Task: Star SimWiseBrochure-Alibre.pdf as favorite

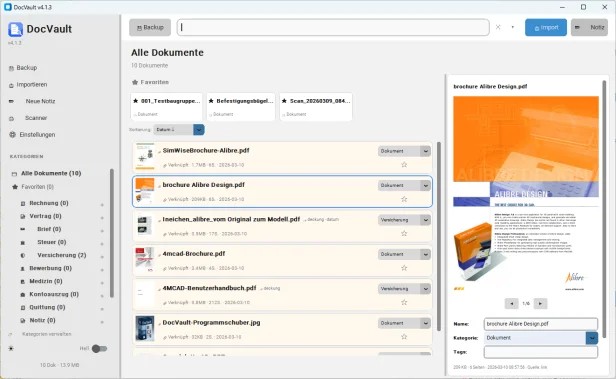Action: click(404, 165)
